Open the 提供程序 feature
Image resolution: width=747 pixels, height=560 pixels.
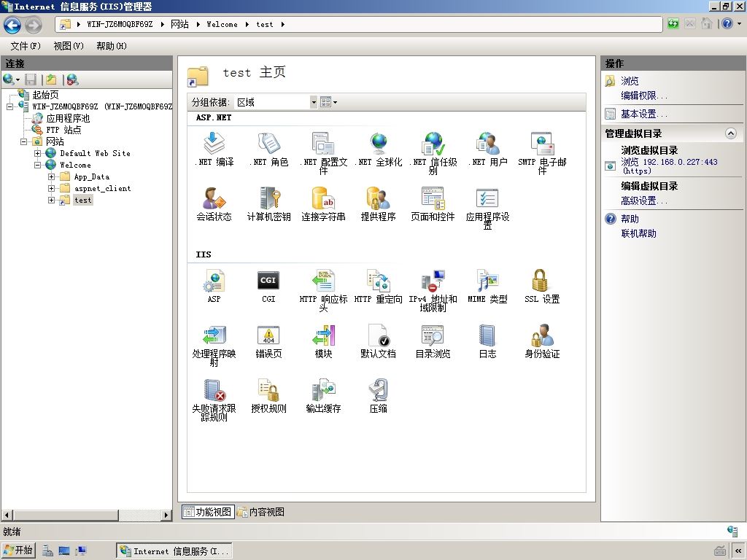pos(379,204)
